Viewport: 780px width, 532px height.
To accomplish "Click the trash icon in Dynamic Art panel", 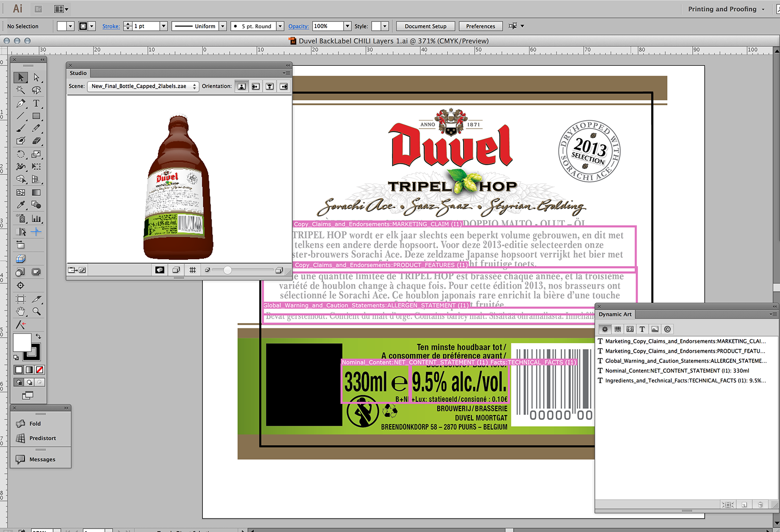I will point(760,505).
